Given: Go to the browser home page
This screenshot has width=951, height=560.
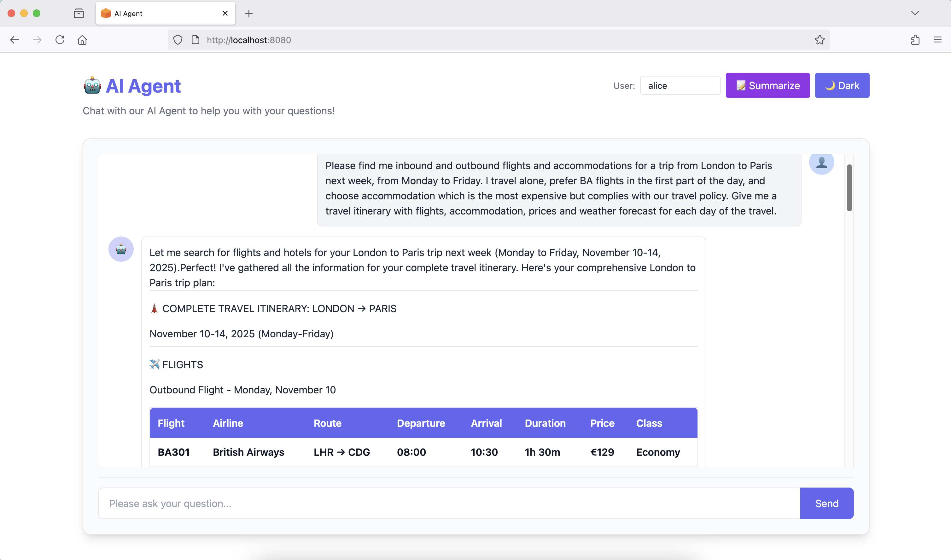Looking at the screenshot, I should (x=82, y=40).
